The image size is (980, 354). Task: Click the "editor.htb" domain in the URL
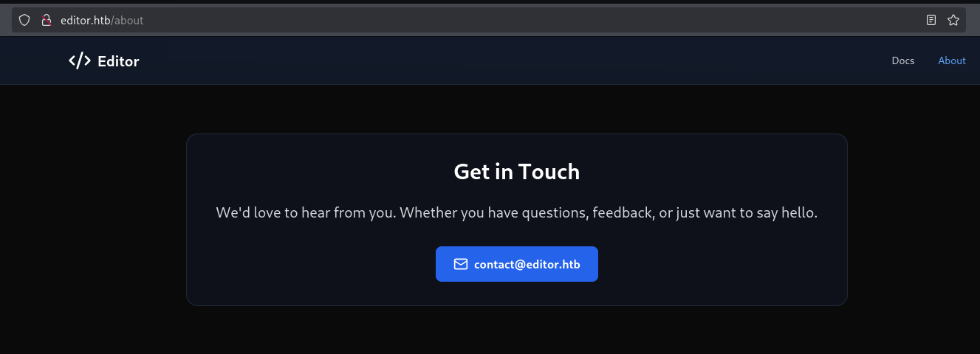pos(86,21)
